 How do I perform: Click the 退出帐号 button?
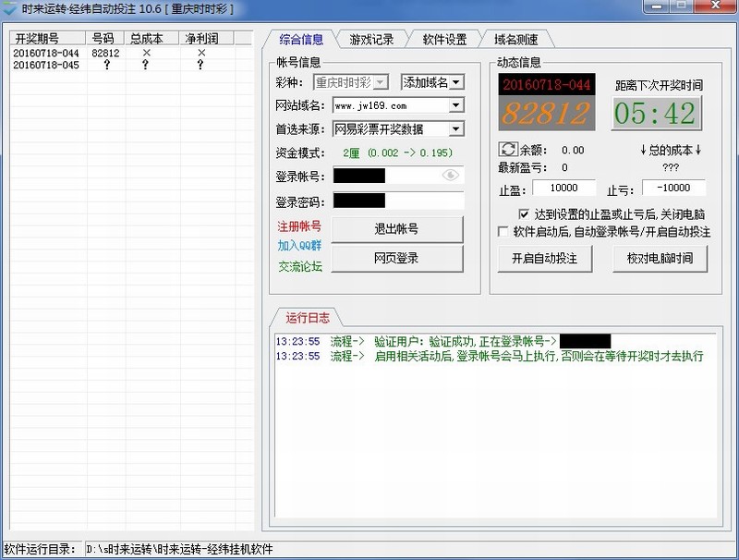(396, 229)
